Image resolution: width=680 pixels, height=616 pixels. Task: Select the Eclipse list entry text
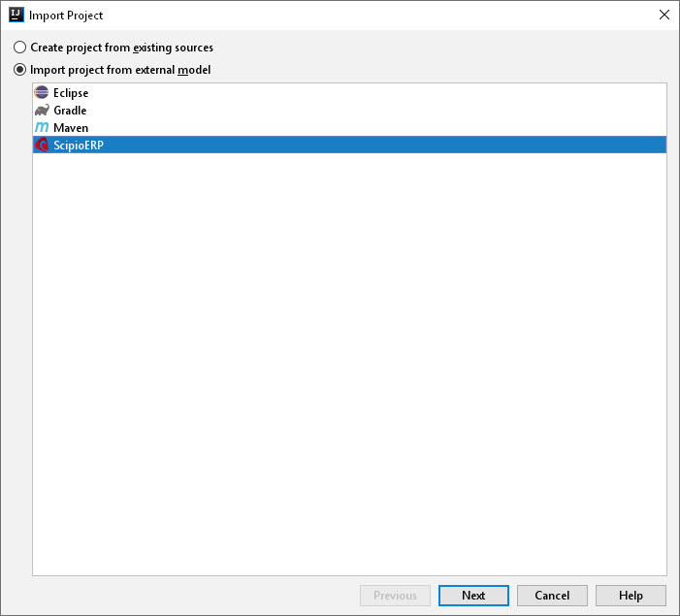[x=71, y=93]
